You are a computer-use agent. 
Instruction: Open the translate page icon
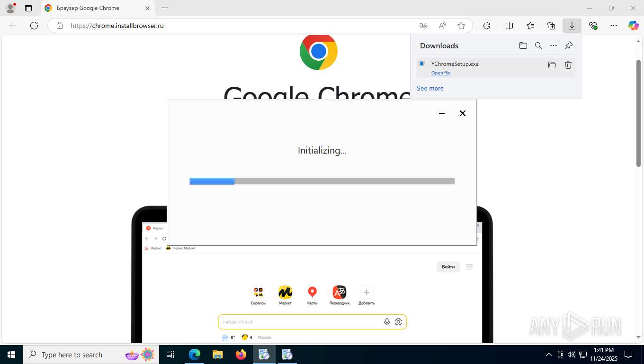[423, 26]
